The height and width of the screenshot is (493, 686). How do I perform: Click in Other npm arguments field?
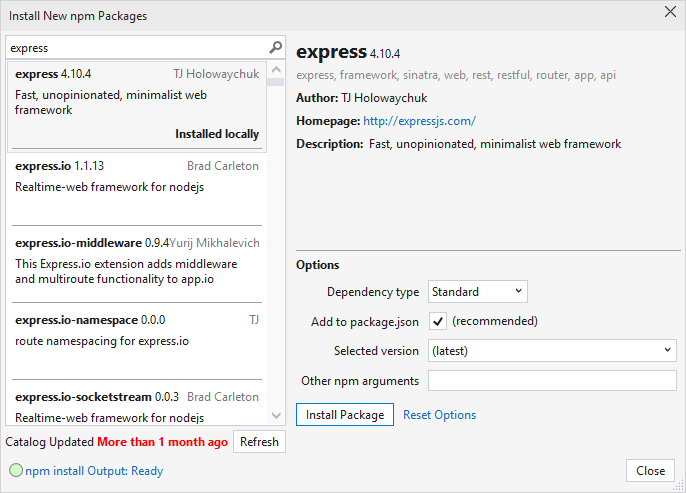point(552,381)
